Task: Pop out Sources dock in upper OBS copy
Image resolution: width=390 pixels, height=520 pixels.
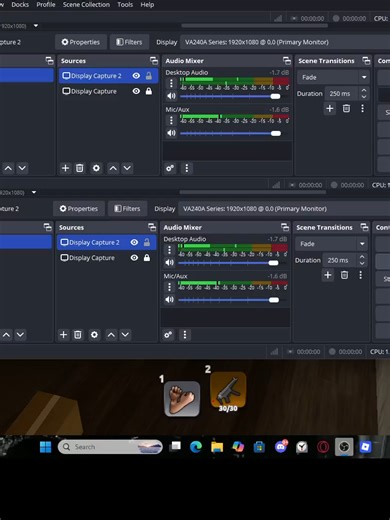Action: [154, 61]
